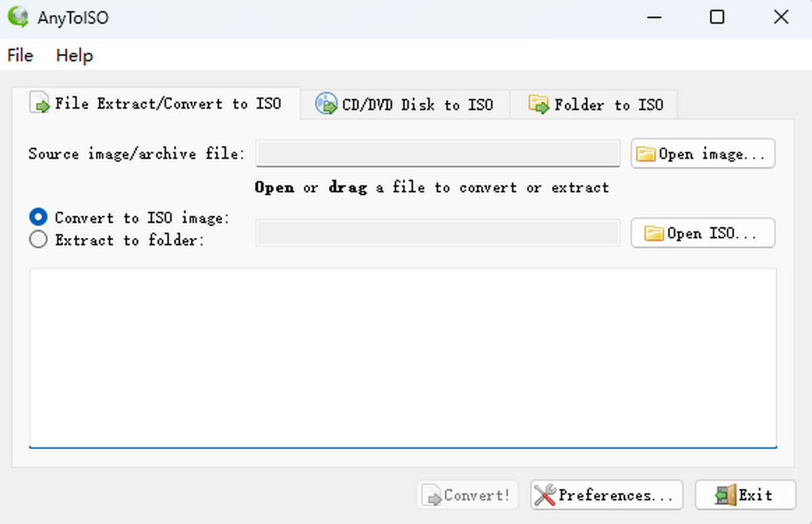Click the output ISO path field
Screen dimensions: 812x524
(x=437, y=233)
